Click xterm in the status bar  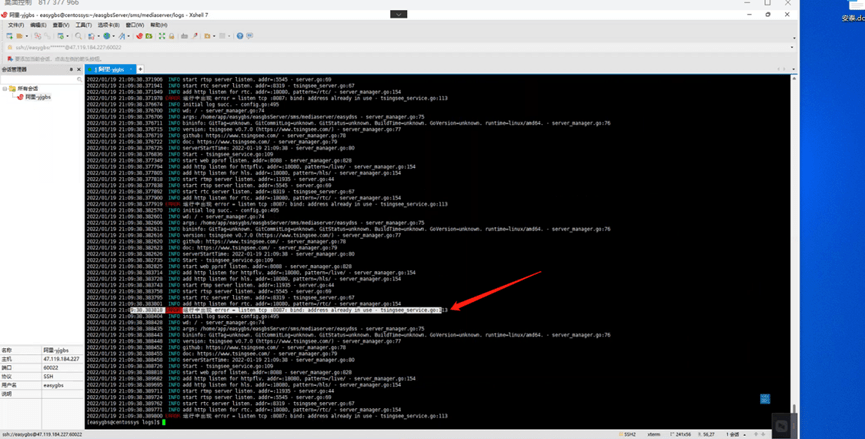[x=653, y=435]
